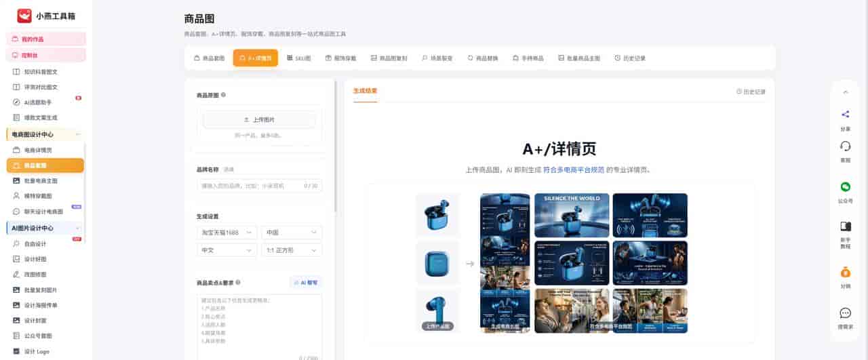Click the 符合多电商平台规范 link text
868x360 pixels.
tap(573, 170)
